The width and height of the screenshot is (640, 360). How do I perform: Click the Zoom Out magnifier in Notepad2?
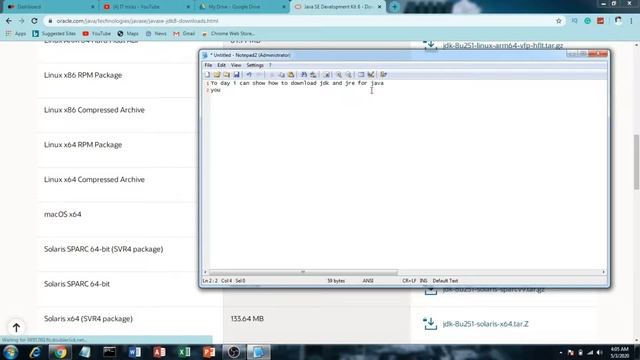coord(349,75)
